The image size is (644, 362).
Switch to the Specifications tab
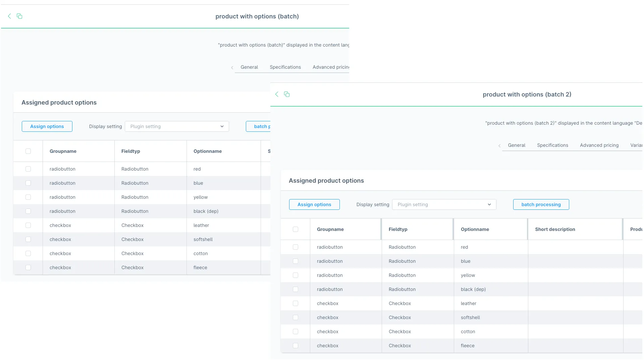point(285,67)
